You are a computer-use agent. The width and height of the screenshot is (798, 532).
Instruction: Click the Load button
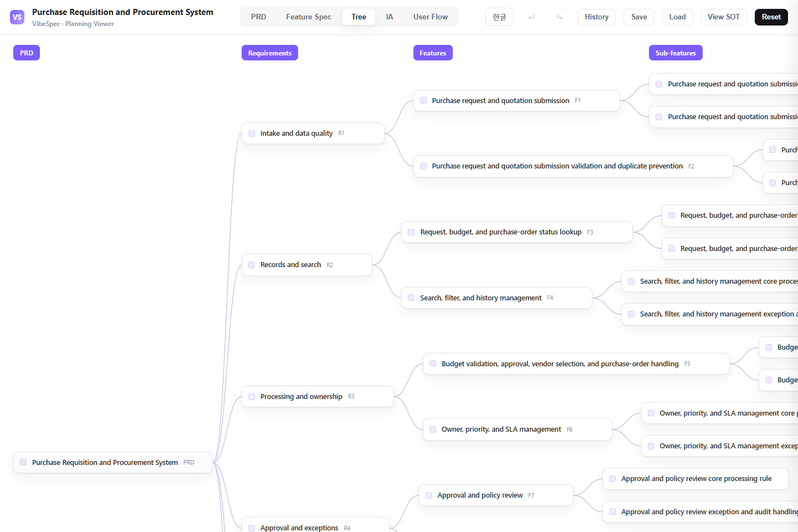tap(677, 17)
